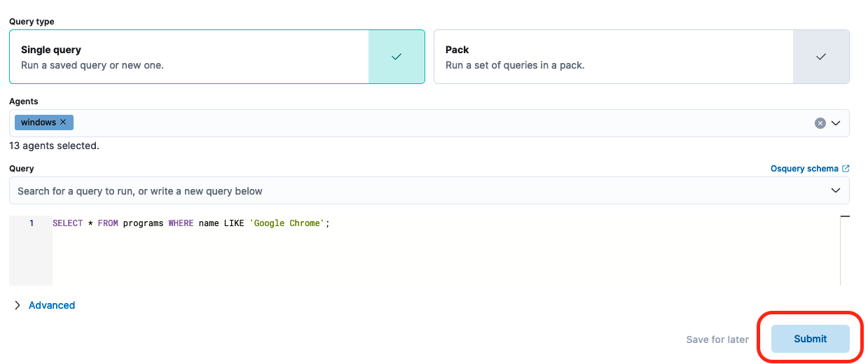The width and height of the screenshot is (868, 364).
Task: Expand the Advanced section chevron
Action: pyautogui.click(x=18, y=305)
